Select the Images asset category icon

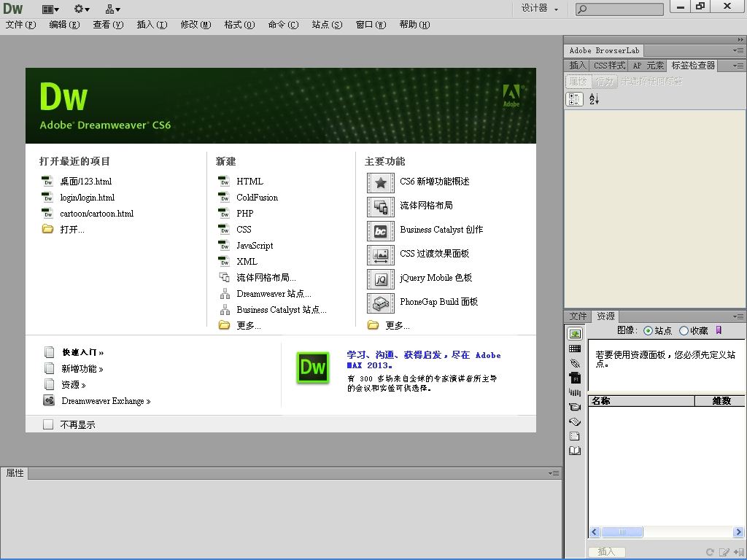tap(575, 334)
